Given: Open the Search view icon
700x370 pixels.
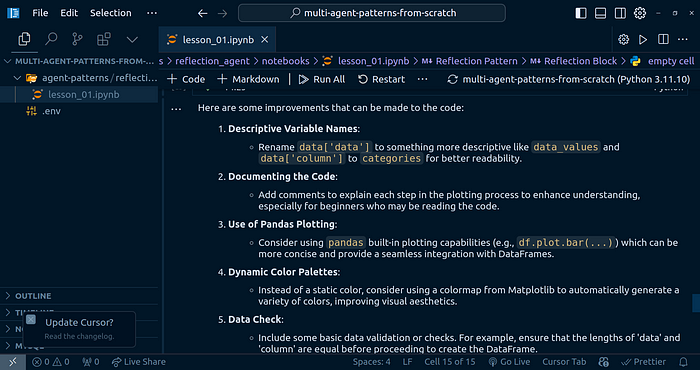Looking at the screenshot, I should pos(51,40).
